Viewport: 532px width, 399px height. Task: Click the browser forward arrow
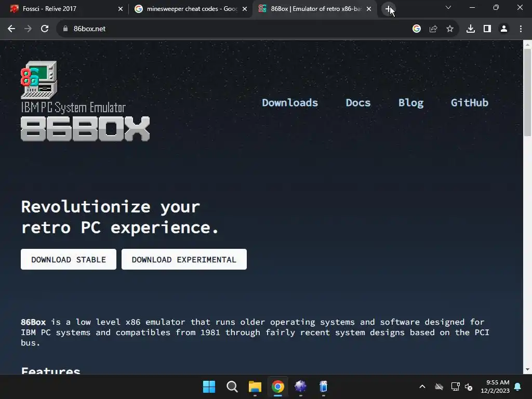(x=28, y=29)
